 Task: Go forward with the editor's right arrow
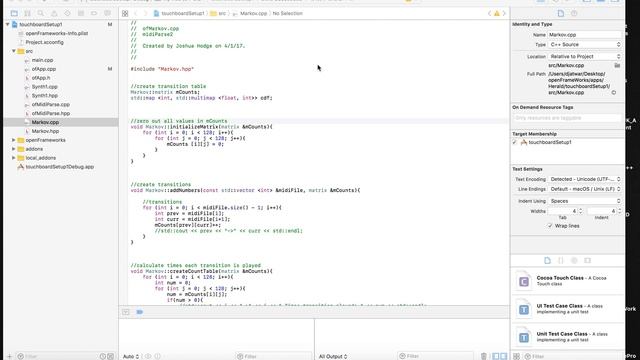145,13
